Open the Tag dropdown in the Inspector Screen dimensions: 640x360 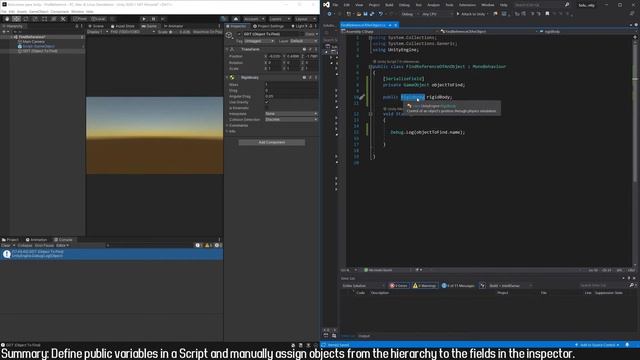click(259, 41)
